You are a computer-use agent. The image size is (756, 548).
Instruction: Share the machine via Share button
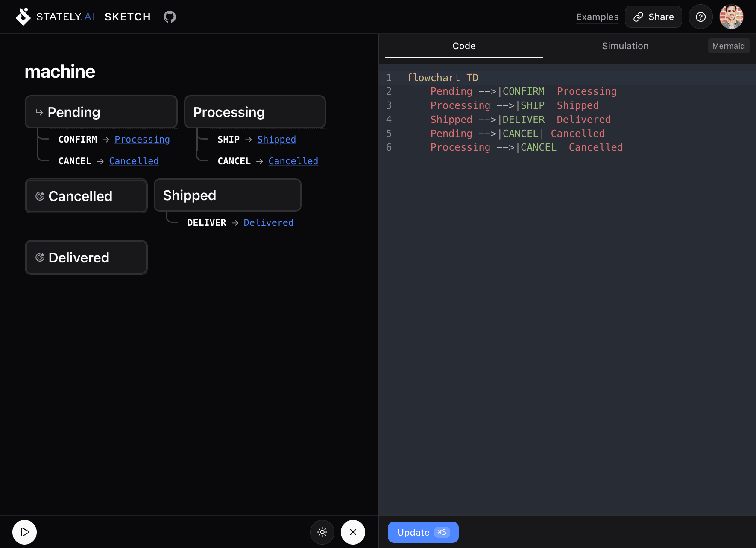tap(653, 17)
